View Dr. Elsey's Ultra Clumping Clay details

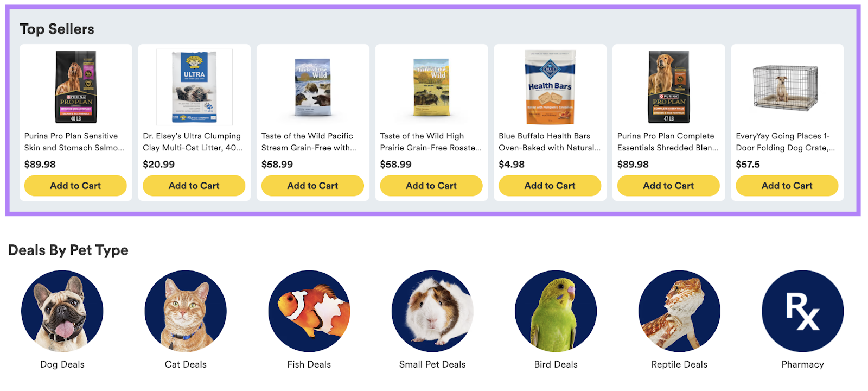pos(194,142)
